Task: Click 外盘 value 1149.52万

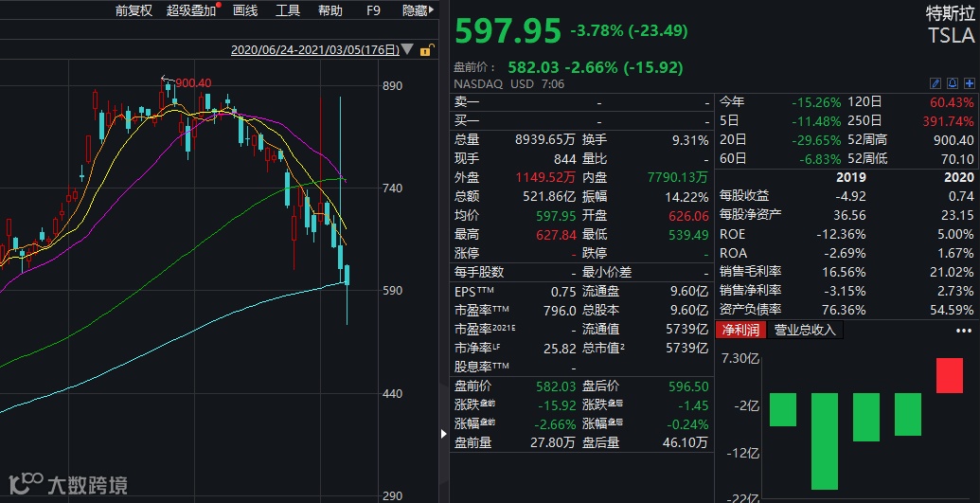Action: coord(544,178)
